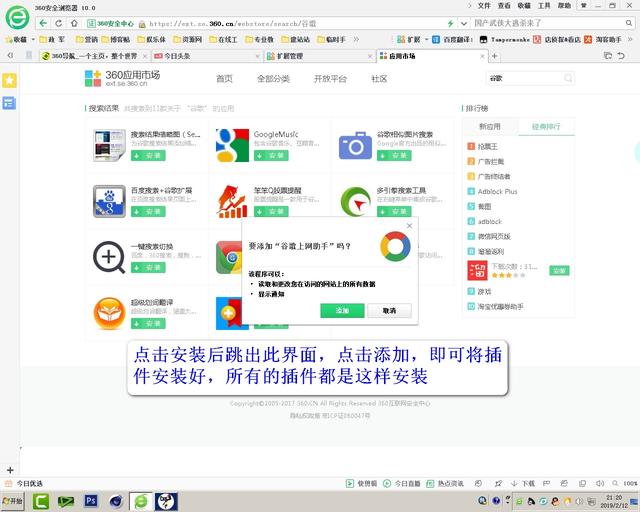
Task: Click the 扩展 extensions icon
Action: pyautogui.click(x=409, y=40)
